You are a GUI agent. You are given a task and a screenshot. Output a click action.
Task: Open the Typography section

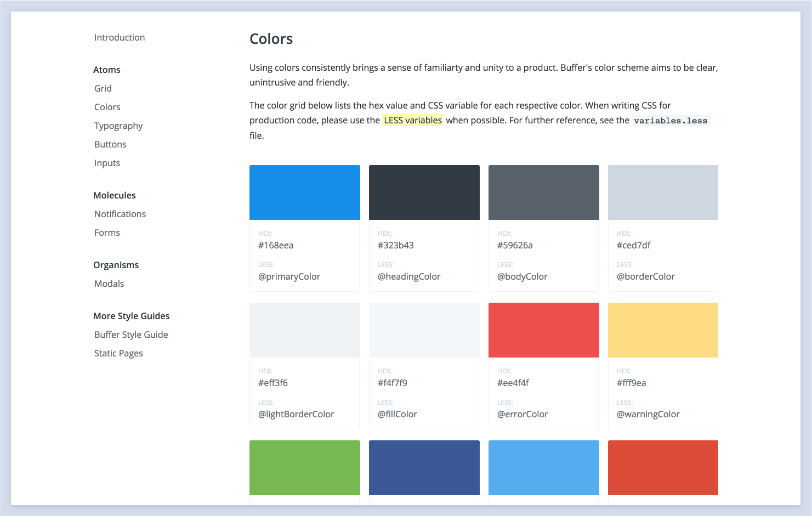118,126
